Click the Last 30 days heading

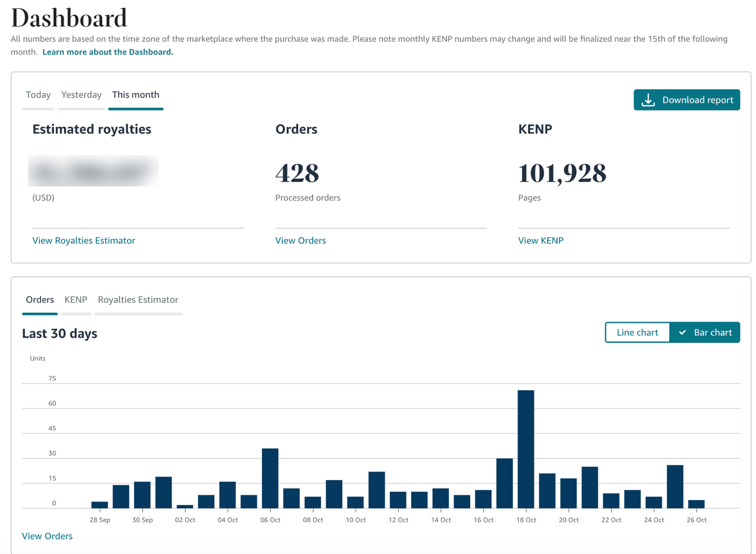pyautogui.click(x=60, y=333)
